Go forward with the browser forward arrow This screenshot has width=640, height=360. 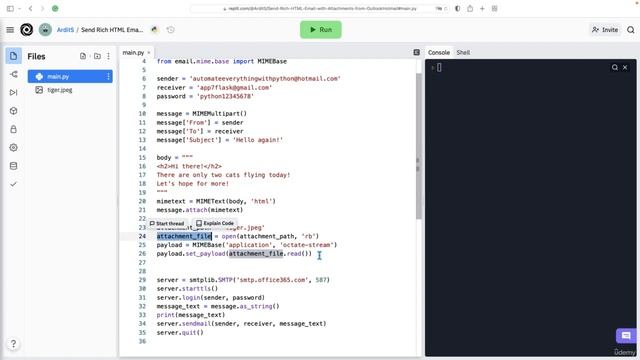[x=42, y=8]
